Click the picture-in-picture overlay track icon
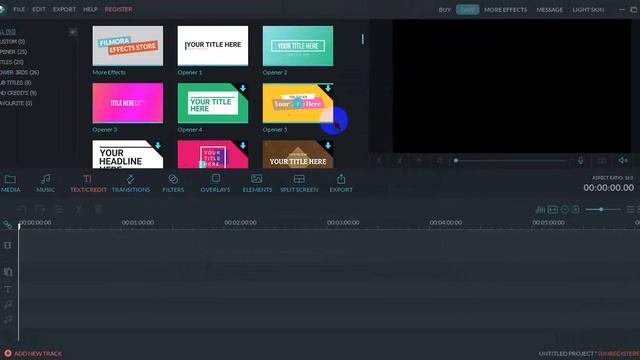 (x=8, y=272)
